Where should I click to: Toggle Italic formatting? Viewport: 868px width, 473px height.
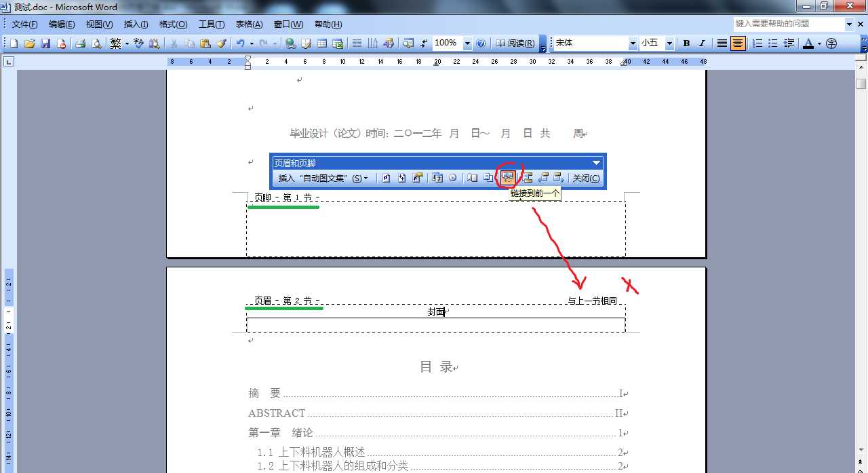pos(702,43)
